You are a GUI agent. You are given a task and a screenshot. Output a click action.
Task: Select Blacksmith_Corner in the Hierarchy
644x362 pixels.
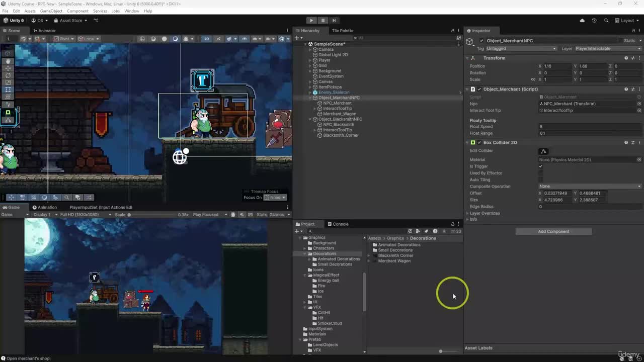[x=341, y=135]
